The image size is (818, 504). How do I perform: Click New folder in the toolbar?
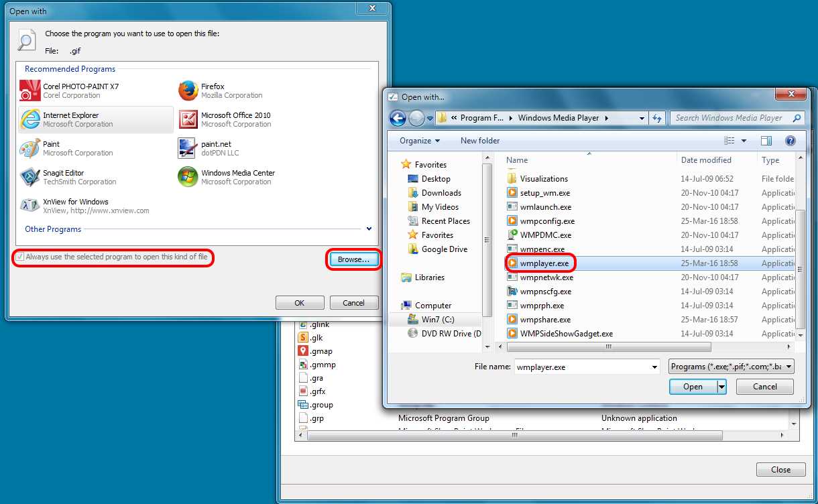point(480,141)
